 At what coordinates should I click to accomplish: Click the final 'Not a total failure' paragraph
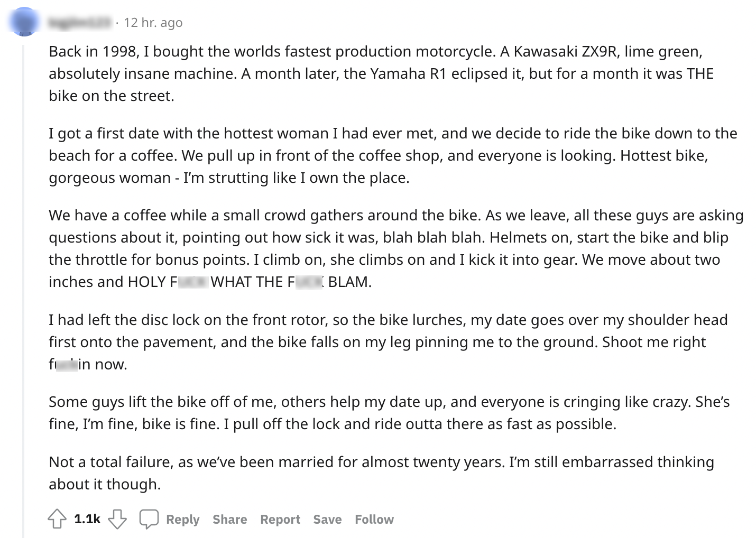381,473
